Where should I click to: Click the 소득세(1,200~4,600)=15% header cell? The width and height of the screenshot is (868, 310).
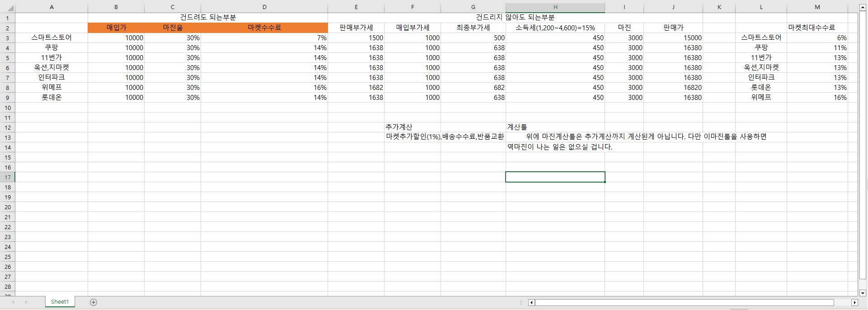[x=555, y=28]
